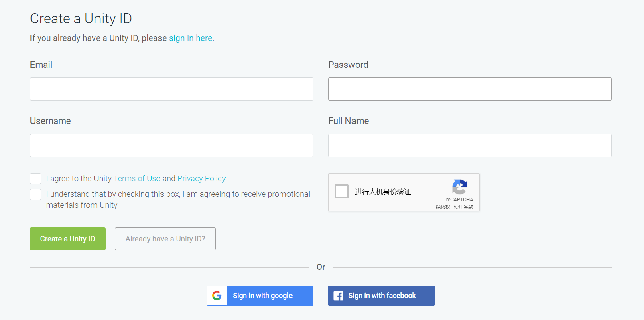Click the Password field label

click(348, 65)
